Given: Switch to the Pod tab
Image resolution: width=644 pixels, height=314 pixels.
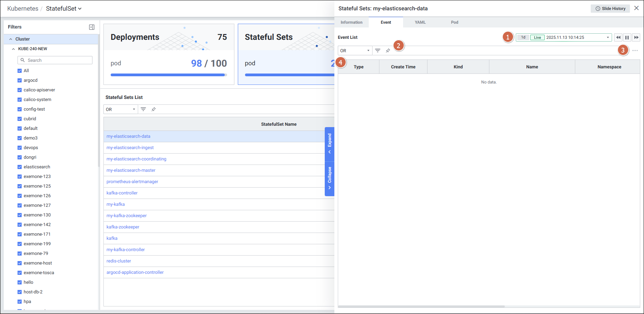Looking at the screenshot, I should (454, 22).
